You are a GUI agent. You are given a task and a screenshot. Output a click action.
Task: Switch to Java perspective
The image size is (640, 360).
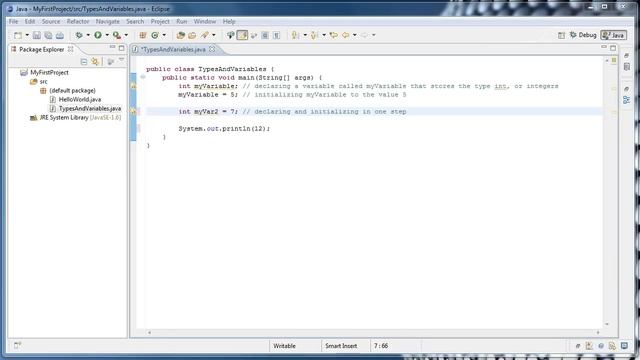tap(613, 36)
